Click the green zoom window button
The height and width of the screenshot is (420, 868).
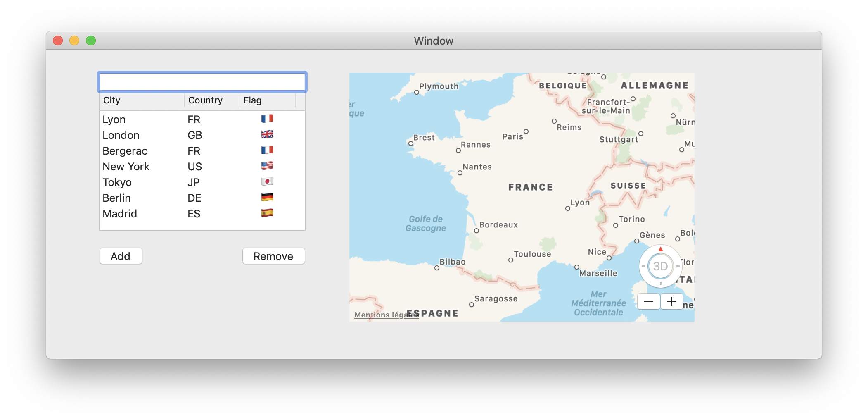[91, 41]
